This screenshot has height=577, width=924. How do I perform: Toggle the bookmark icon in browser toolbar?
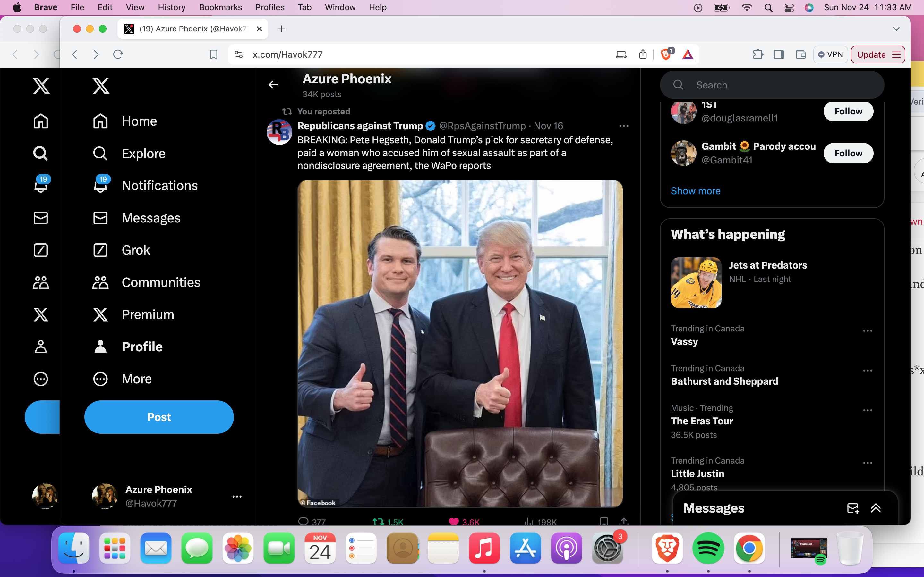(213, 54)
